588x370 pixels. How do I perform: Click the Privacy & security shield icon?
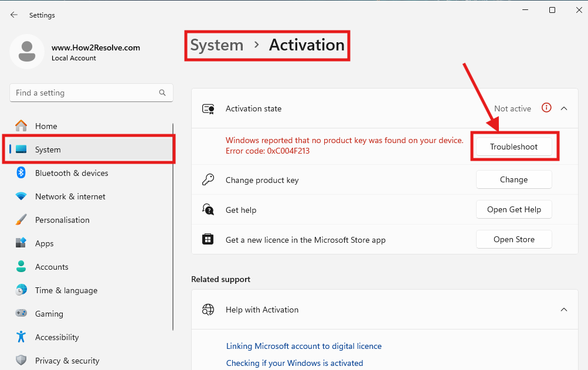pyautogui.click(x=21, y=360)
